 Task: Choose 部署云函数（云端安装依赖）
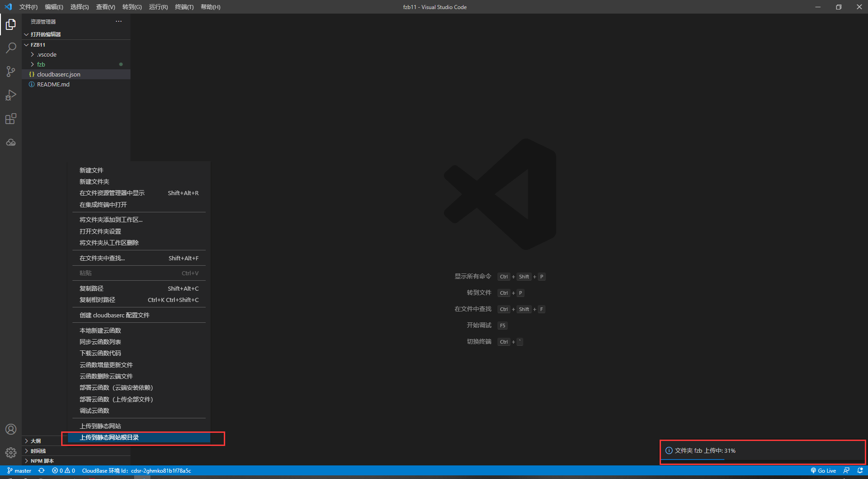coord(139,388)
